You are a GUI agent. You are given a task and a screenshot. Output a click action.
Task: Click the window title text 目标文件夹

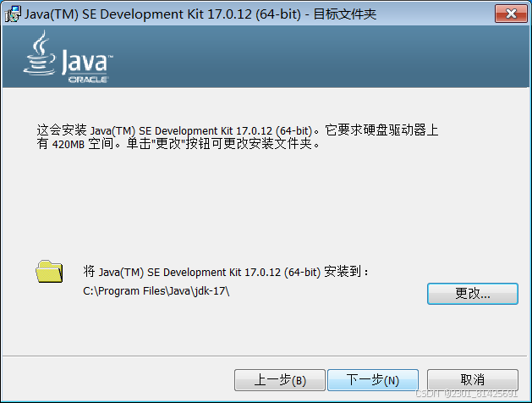[x=345, y=14]
